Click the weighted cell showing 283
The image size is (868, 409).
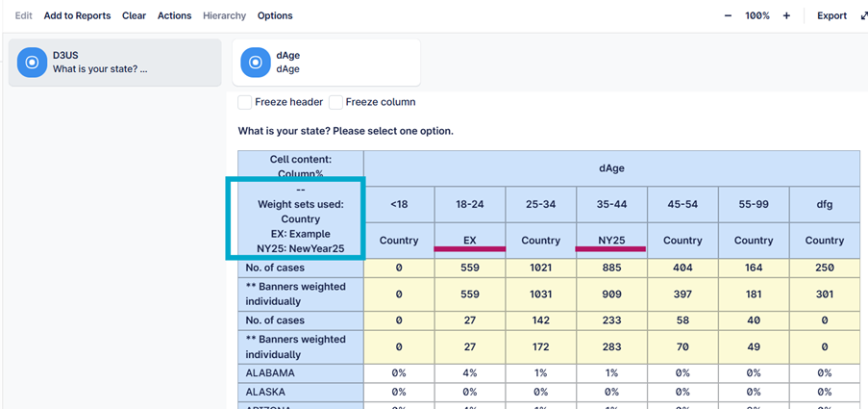[x=611, y=347]
